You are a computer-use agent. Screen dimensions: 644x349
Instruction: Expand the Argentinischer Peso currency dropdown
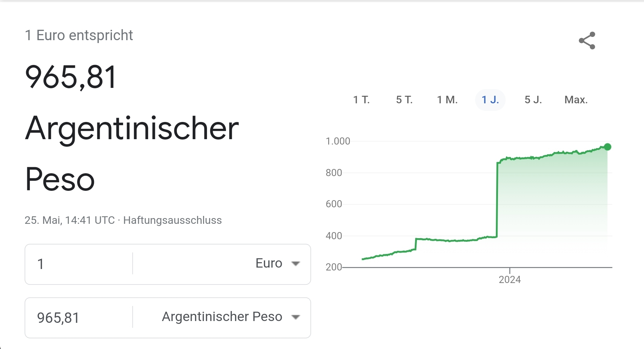coord(222,317)
